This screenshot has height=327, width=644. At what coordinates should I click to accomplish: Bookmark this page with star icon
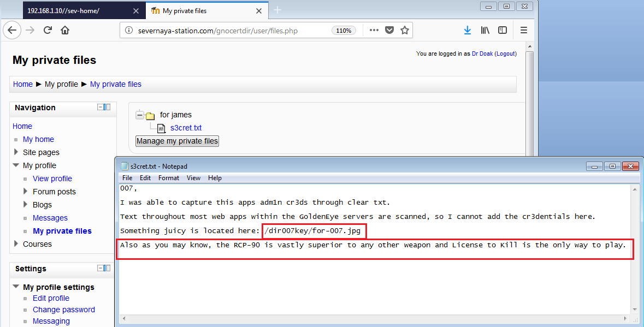405,31
